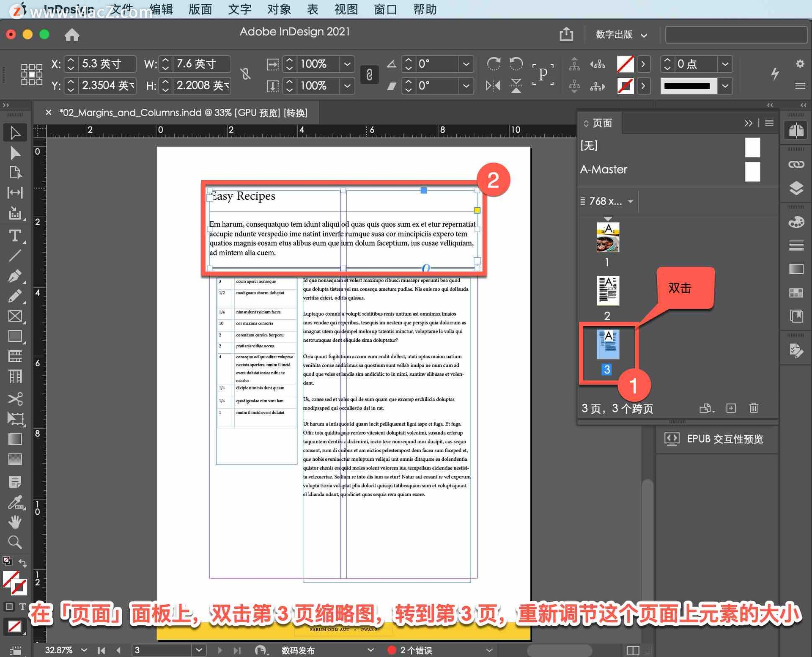
Task: Pick a reference point in locator grid
Action: 32,74
